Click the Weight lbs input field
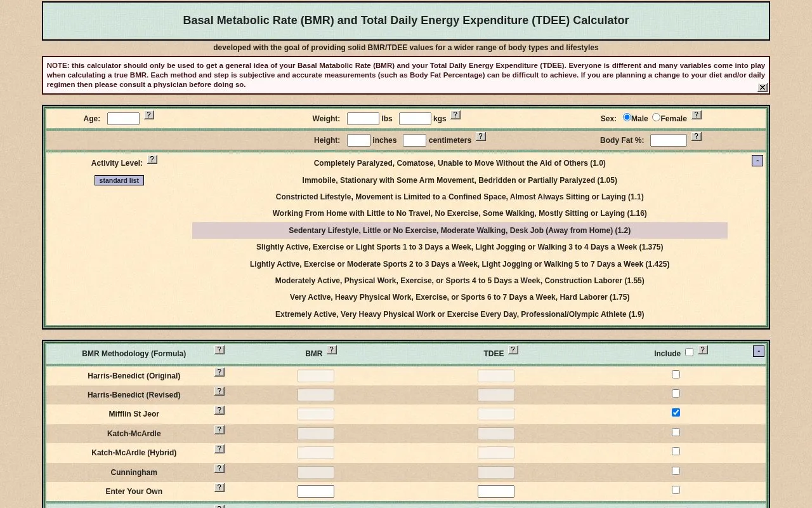This screenshot has height=508, width=812. 363,119
